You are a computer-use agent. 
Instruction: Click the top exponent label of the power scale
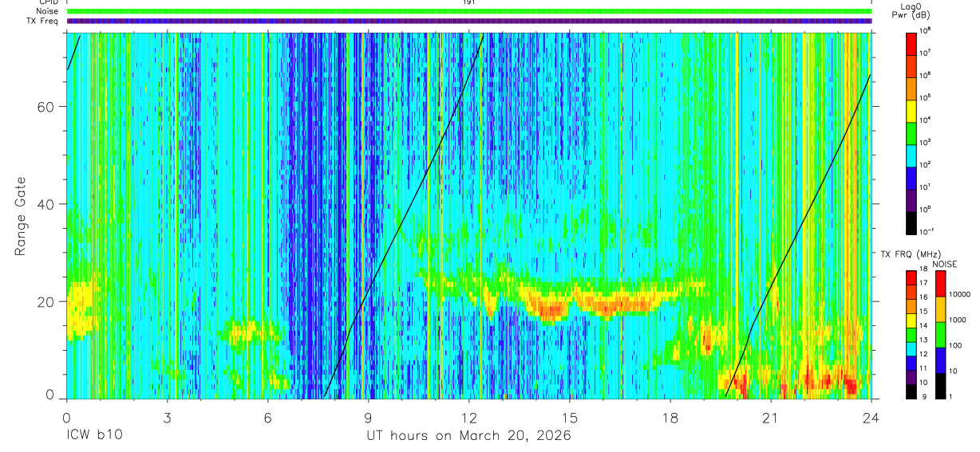point(926,30)
